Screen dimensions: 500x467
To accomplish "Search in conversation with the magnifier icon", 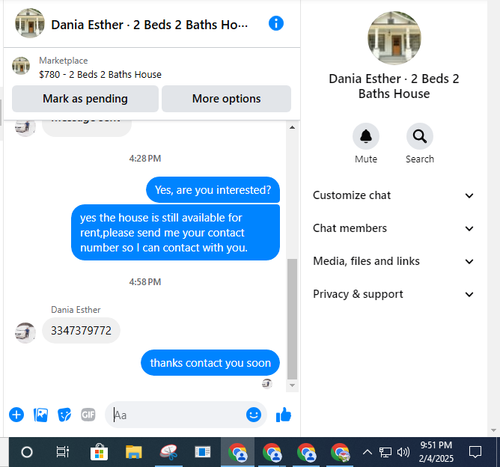I will coord(420,136).
